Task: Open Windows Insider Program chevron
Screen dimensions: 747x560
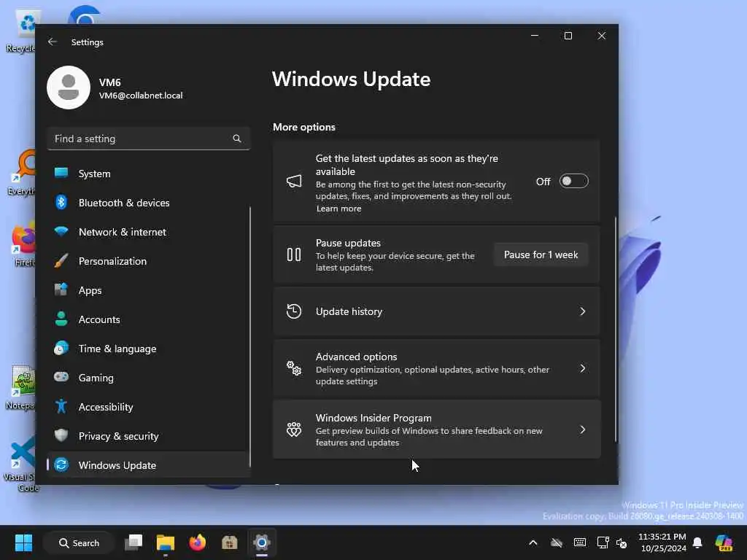Action: click(582, 429)
